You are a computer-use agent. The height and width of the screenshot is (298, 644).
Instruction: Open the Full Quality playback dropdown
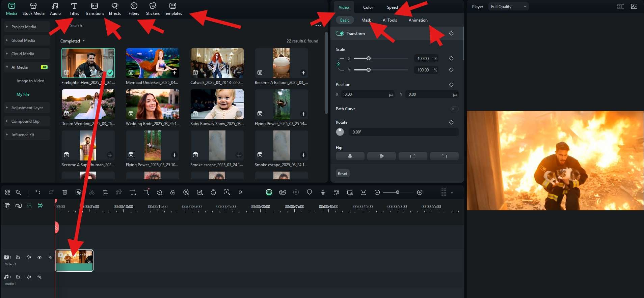pyautogui.click(x=508, y=6)
